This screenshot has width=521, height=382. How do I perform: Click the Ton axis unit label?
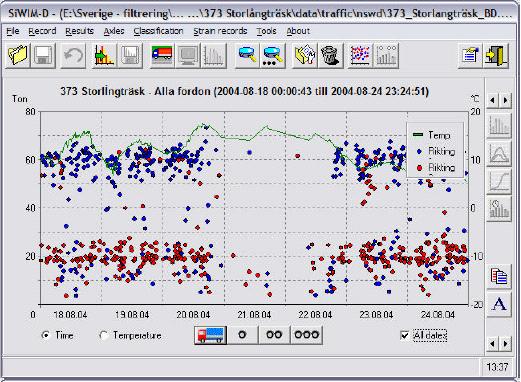click(x=20, y=99)
